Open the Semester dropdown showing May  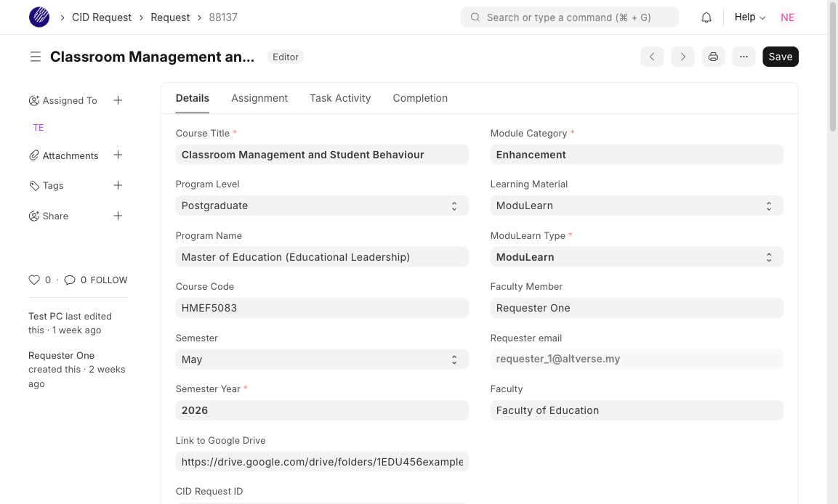tap(321, 359)
